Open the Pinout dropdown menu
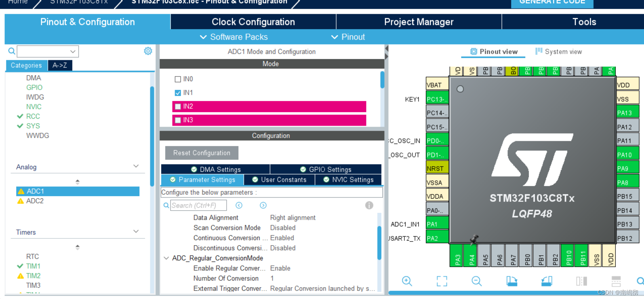The width and height of the screenshot is (644, 299). pos(348,37)
